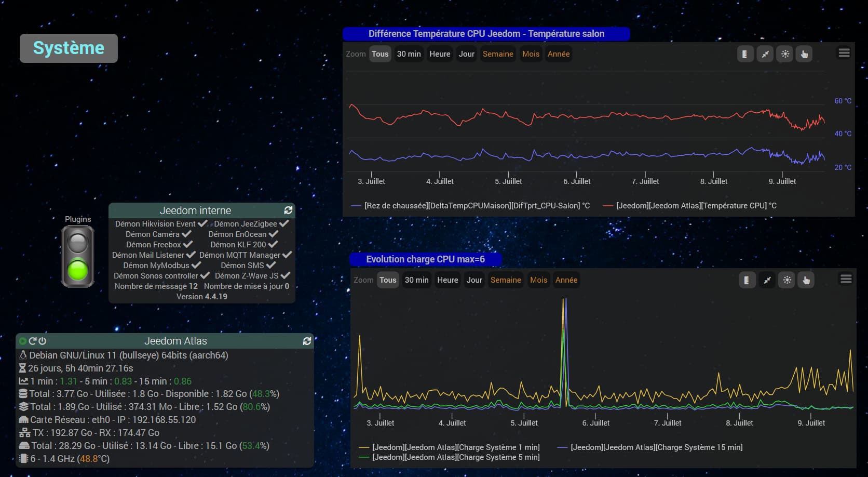868x477 pixels.
Task: Click the swap layers icon in Jeedom Atlas
Action: (x=23, y=407)
